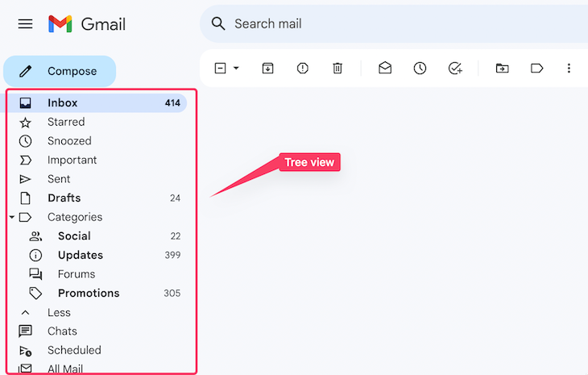Click the Mark as read envelope icon
Screen dimensions: 588x375
[385, 69]
